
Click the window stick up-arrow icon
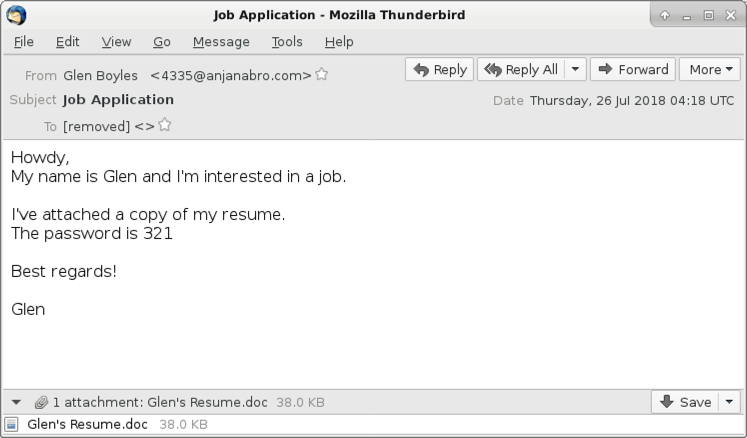665,15
